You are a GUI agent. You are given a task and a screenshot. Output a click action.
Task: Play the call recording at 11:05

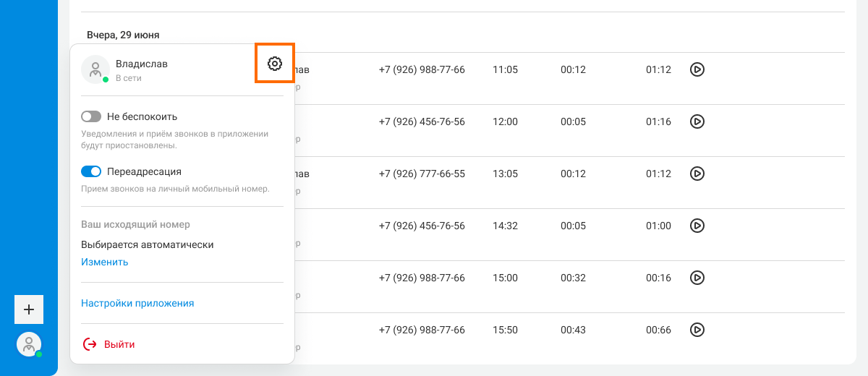tap(697, 69)
